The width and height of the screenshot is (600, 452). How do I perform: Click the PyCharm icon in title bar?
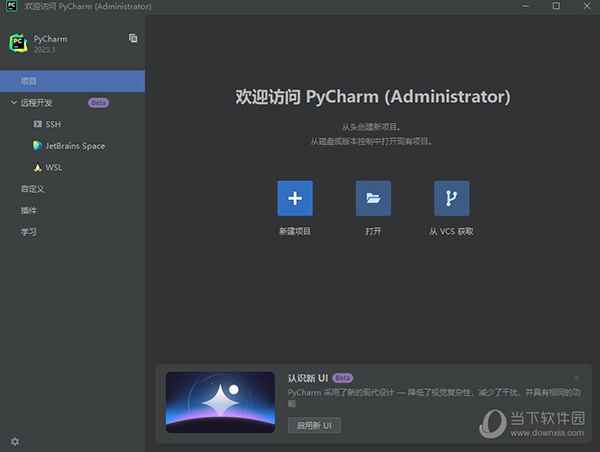tap(11, 6)
